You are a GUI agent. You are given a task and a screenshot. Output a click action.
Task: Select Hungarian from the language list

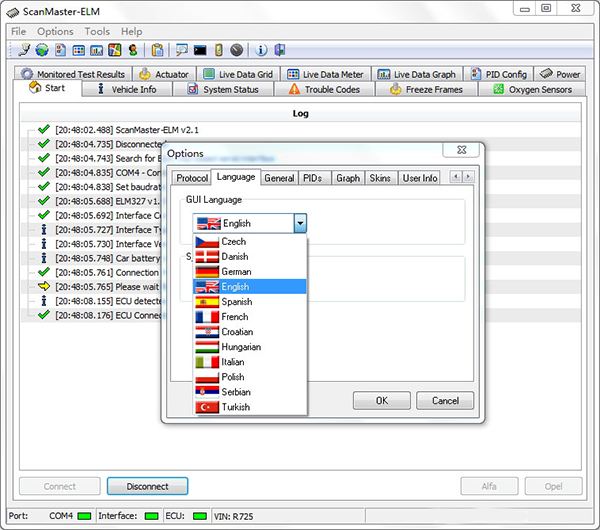pyautogui.click(x=250, y=347)
